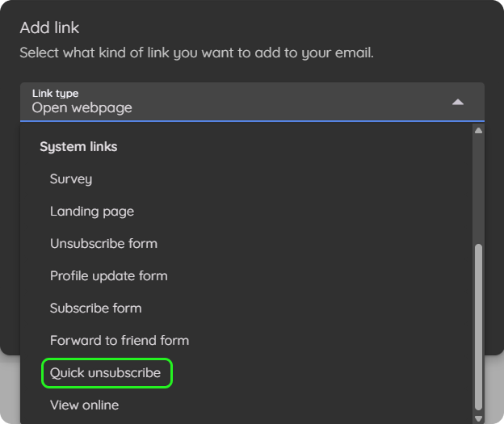504x424 pixels.
Task: Choose Profile update form option
Action: point(246,276)
